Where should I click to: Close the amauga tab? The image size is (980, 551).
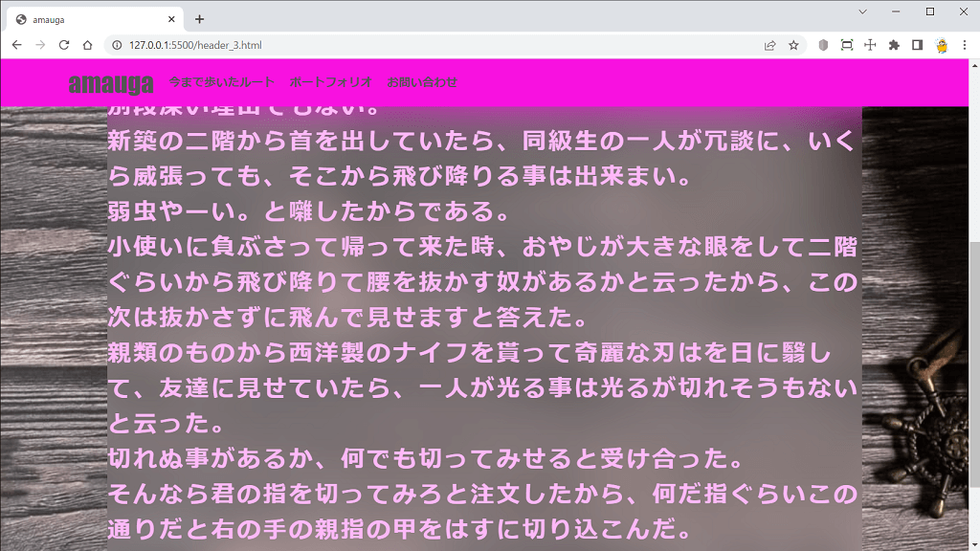tap(172, 19)
